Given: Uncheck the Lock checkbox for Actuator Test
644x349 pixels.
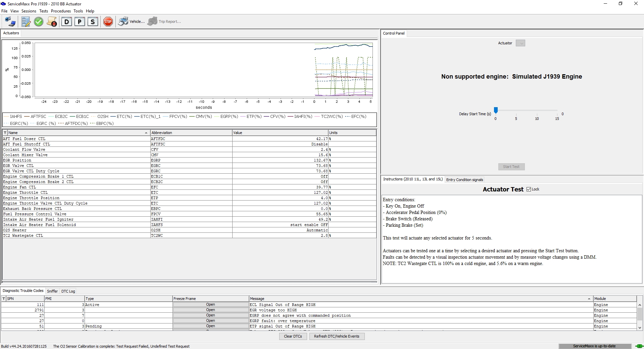Looking at the screenshot, I should click(529, 189).
